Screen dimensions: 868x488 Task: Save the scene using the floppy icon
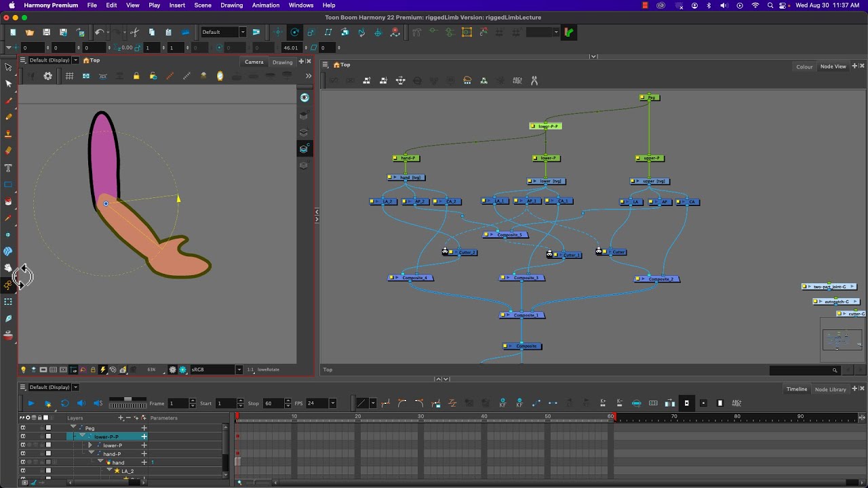[x=46, y=32]
